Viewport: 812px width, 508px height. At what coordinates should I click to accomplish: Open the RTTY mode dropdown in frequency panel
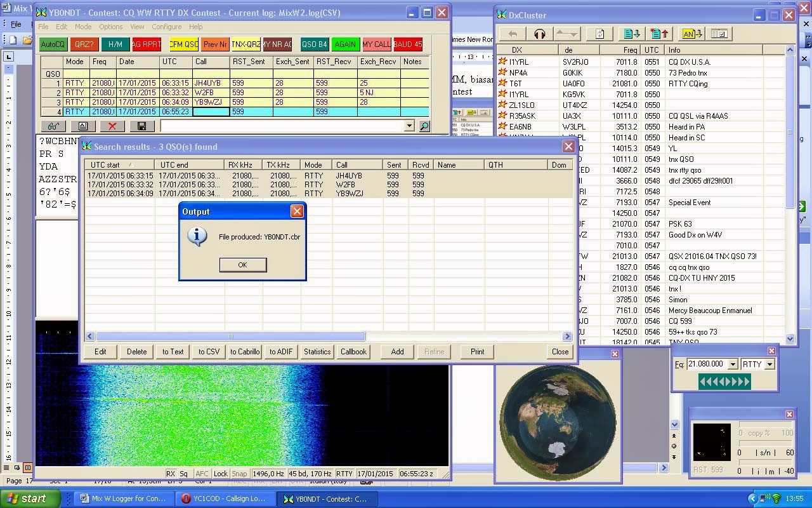coord(769,364)
